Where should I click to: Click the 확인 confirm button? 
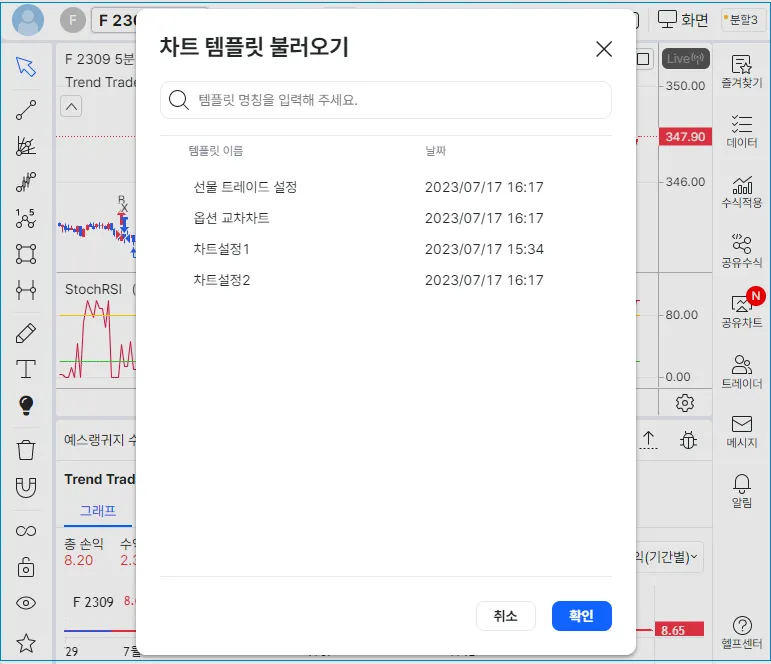[582, 616]
